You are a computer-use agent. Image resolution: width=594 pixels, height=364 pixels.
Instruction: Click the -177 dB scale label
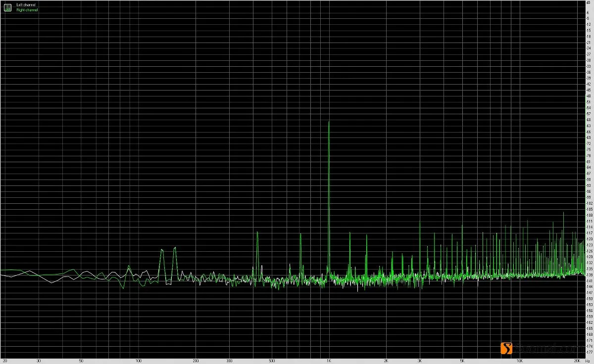coord(589,352)
